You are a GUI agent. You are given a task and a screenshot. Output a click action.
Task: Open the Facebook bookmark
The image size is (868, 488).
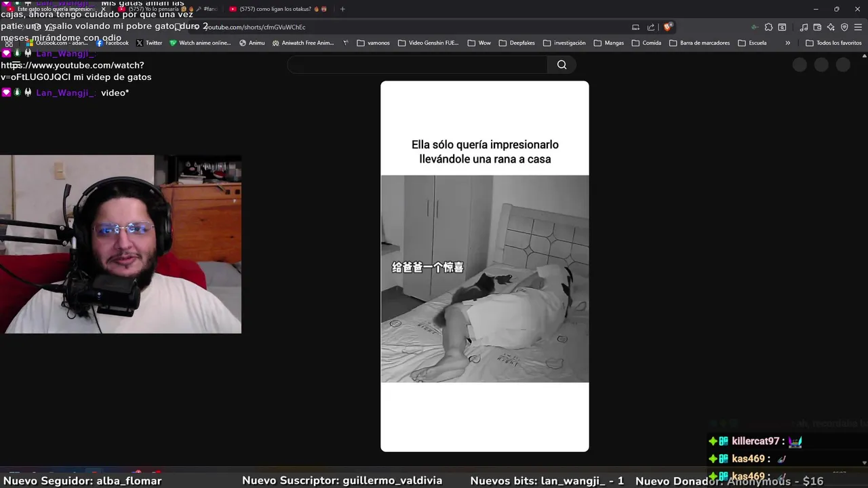pyautogui.click(x=112, y=43)
